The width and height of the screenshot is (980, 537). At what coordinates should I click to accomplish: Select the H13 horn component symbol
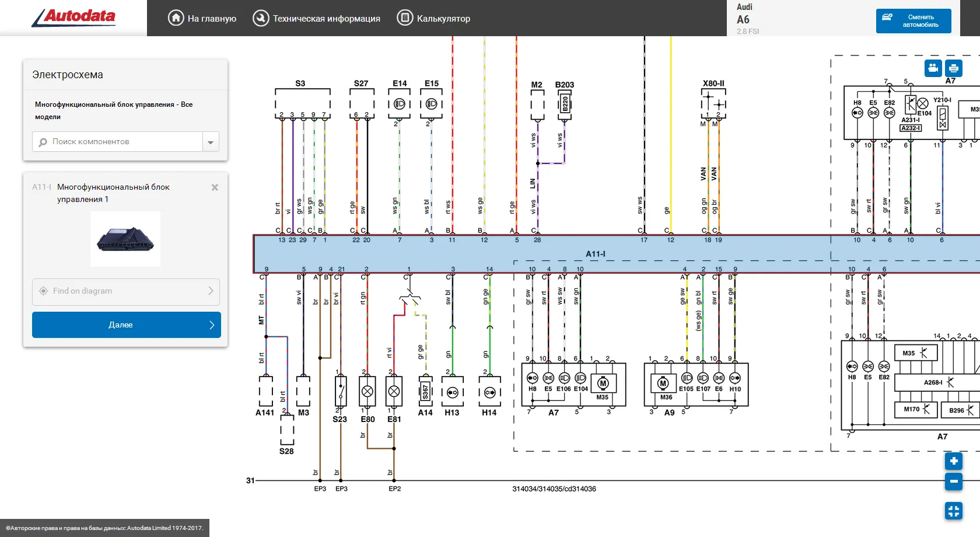coord(452,393)
